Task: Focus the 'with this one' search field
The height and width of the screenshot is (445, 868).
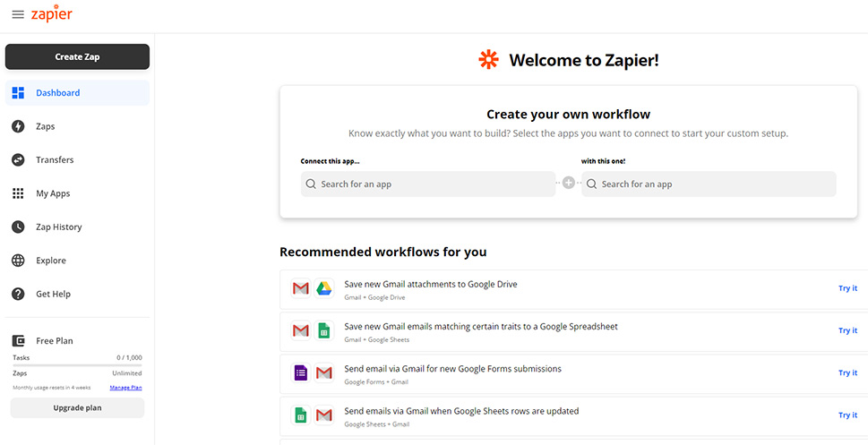Action: tap(709, 184)
